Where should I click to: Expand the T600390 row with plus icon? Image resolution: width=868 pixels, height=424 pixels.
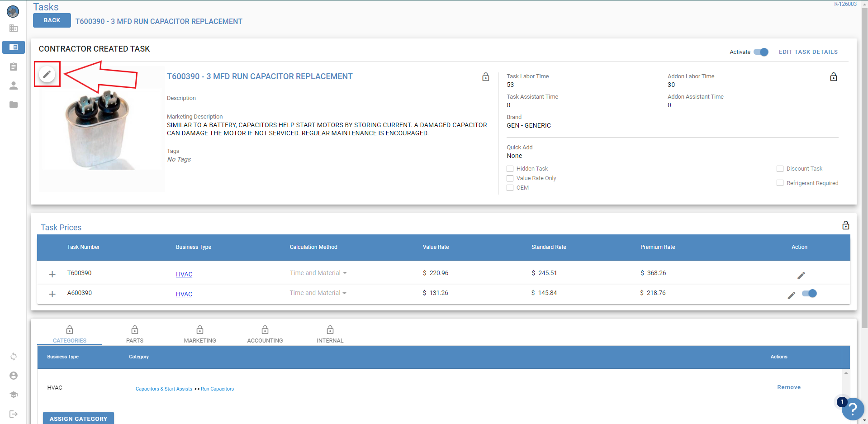tap(52, 274)
